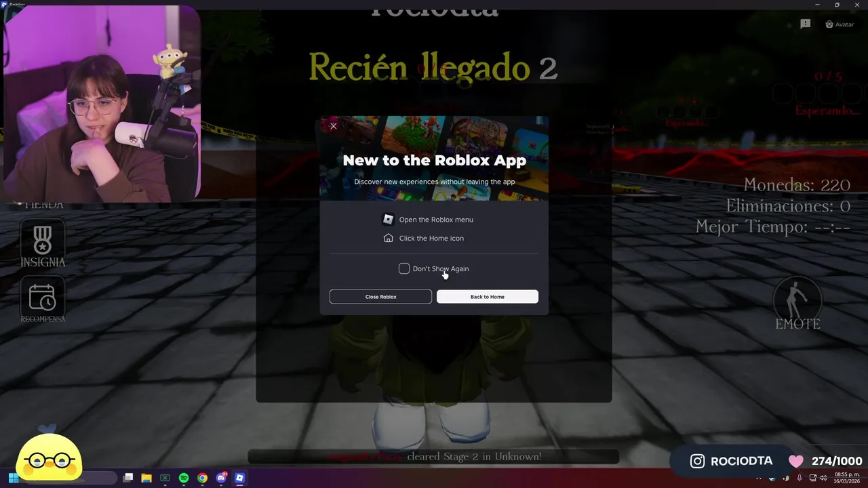This screenshot has height=488, width=868.
Task: Click the Roblox logo icon beside Open the Roblox menu
Action: point(388,220)
